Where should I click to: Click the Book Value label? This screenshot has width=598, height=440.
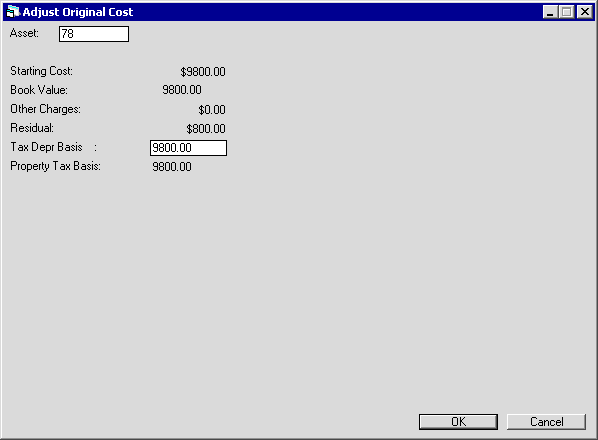point(39,90)
